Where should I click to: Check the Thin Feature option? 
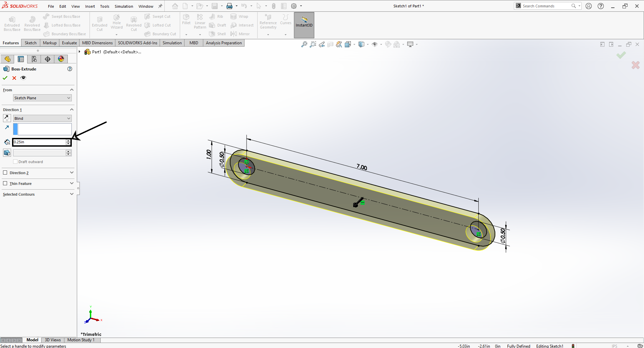tap(5, 183)
